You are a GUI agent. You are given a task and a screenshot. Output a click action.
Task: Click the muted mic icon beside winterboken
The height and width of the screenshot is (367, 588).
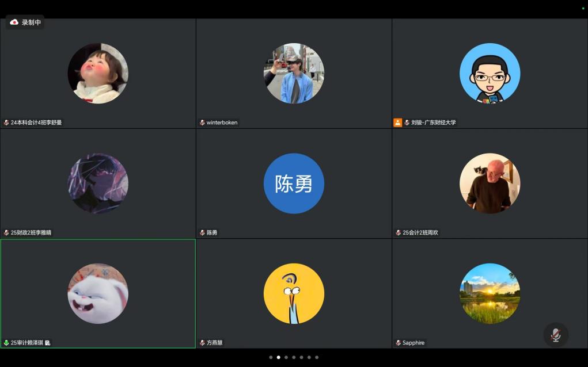202,123
